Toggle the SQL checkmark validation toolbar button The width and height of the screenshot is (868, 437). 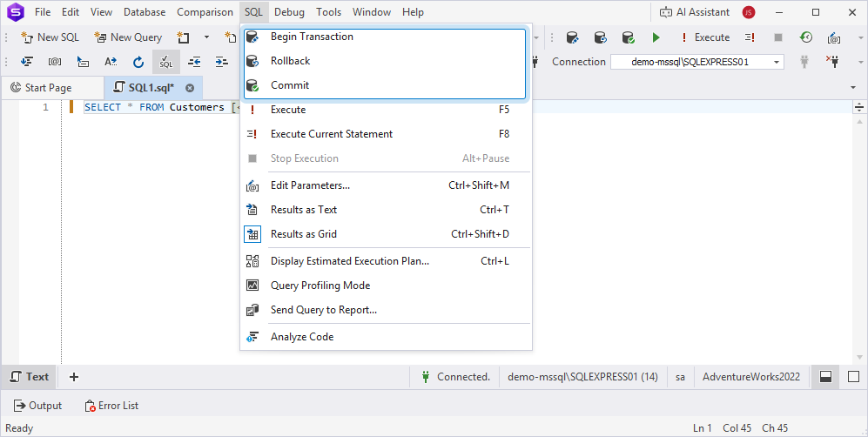pos(166,62)
